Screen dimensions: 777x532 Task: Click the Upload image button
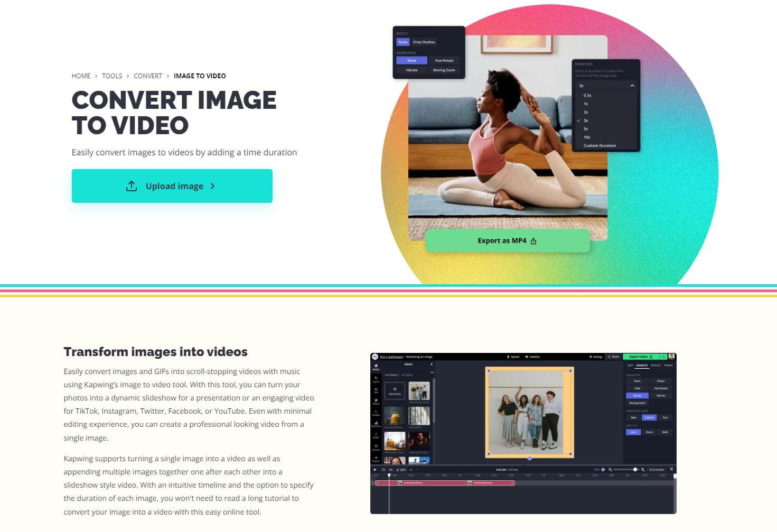172,186
